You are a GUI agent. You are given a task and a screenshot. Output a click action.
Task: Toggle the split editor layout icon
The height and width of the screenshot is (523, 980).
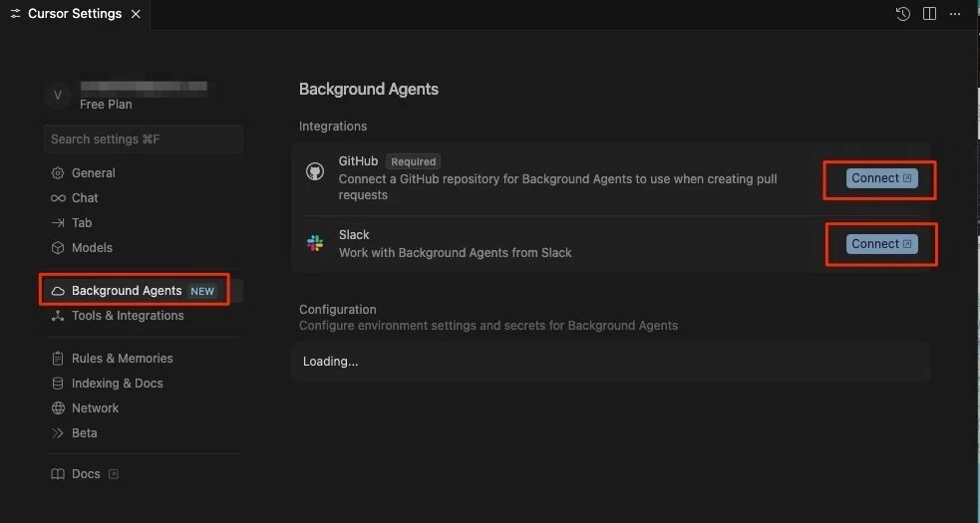point(929,14)
